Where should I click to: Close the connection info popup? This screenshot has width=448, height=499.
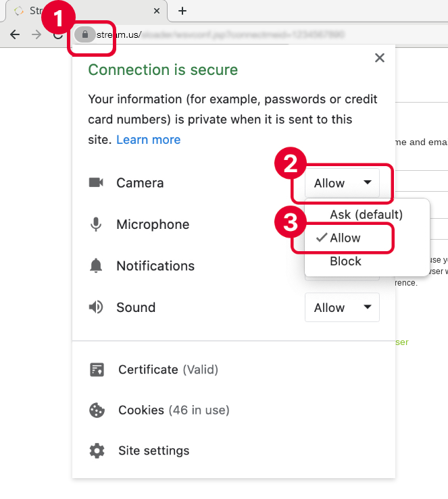pos(380,58)
